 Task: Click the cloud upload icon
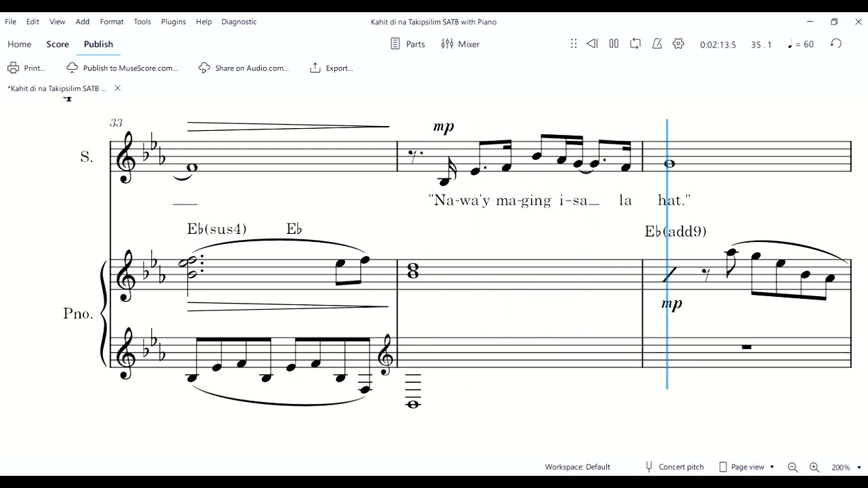click(x=73, y=68)
